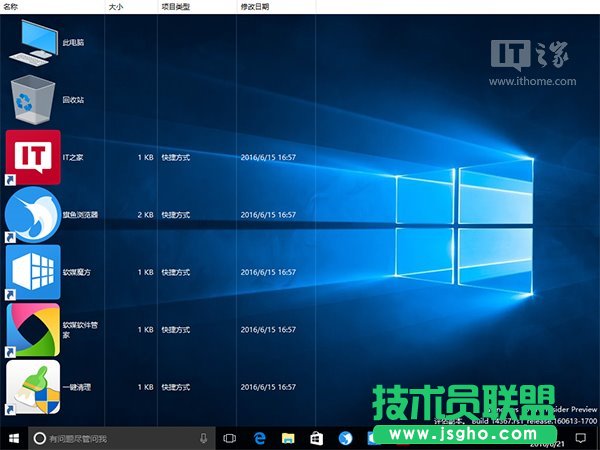Click 快捷方式 type in 软媒软件管家 row
Screen dimensions: 600x450
tap(176, 329)
